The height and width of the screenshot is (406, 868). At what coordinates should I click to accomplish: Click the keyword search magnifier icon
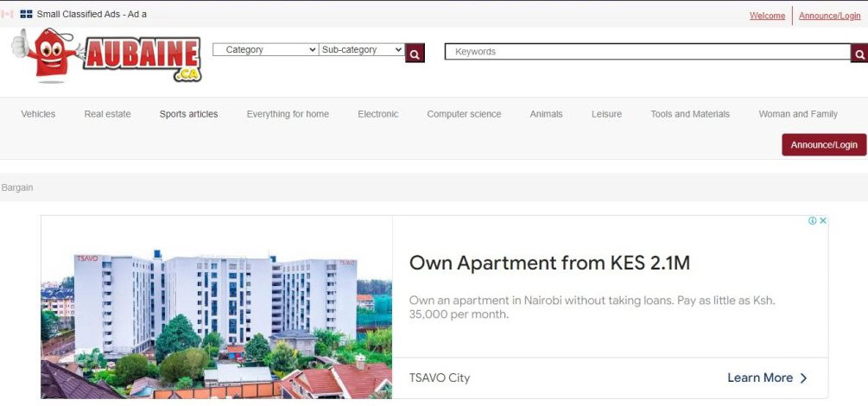[x=859, y=54]
